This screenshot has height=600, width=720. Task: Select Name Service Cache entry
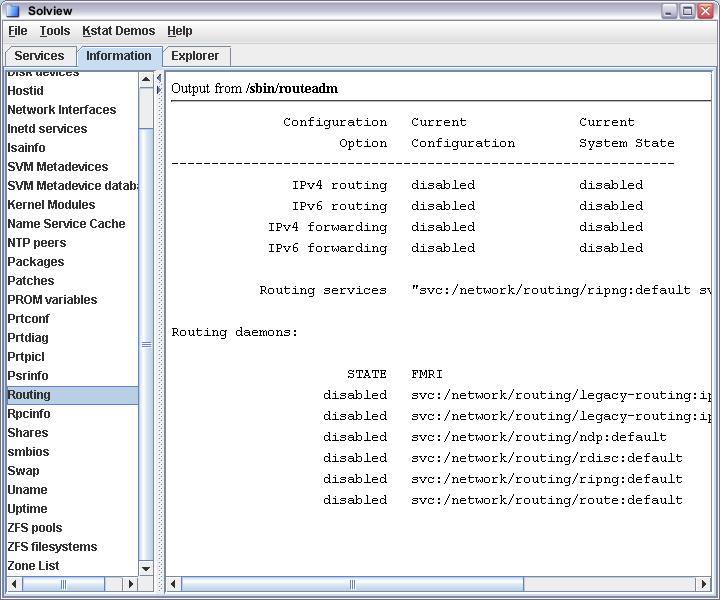point(73,224)
